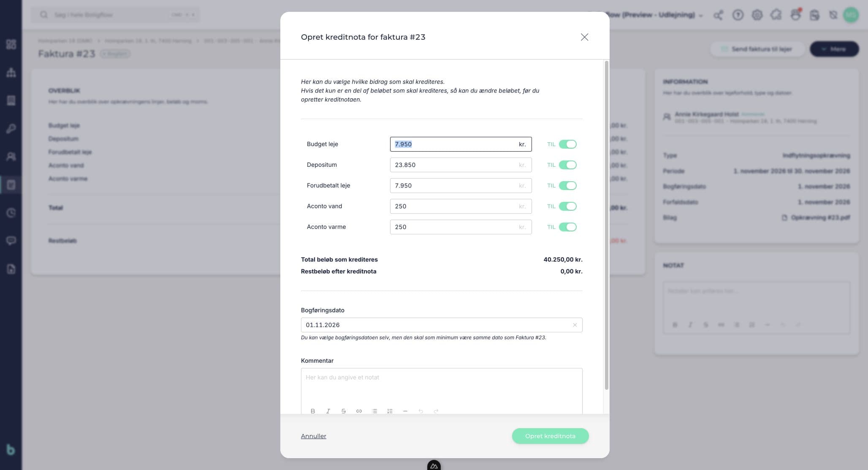The image size is (868, 470).
Task: Insert a link in Kommentar editor
Action: click(359, 411)
